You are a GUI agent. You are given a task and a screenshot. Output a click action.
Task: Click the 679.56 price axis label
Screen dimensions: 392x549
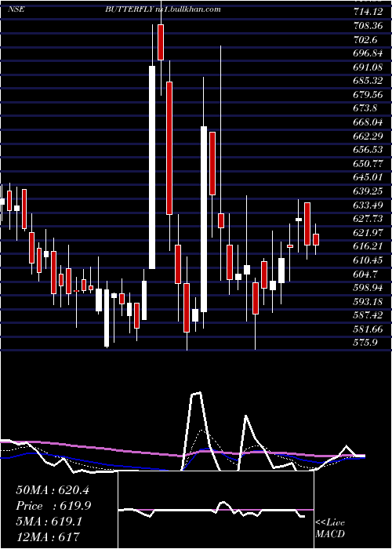click(367, 95)
